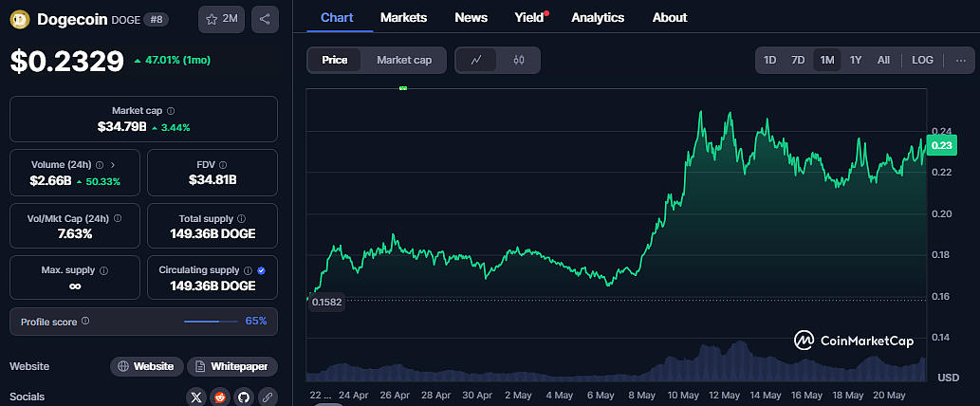This screenshot has height=406, width=980.
Task: Open the chart more options ellipsis
Action: coord(961,60)
